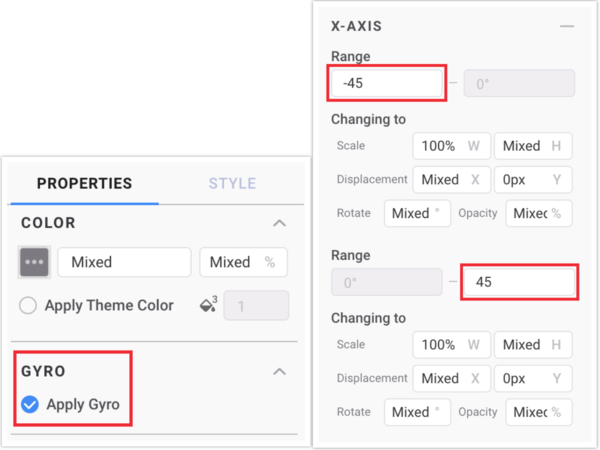This screenshot has height=450, width=600.
Task: Open the PROPERTIES tab
Action: point(84,183)
